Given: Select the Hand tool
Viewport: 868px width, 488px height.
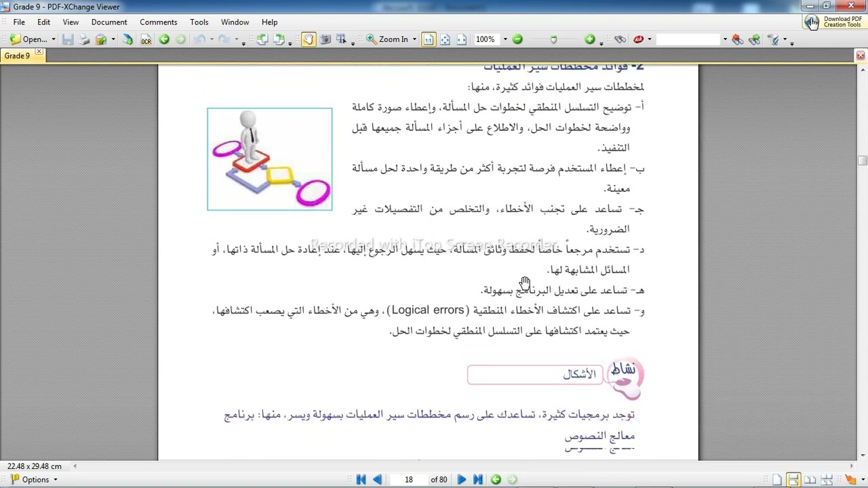Looking at the screenshot, I should point(309,39).
